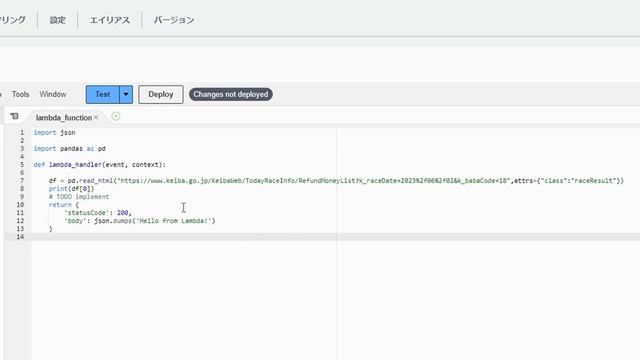Click the pd.read_html URL string
Screen dimensions: 640x360
point(313,181)
